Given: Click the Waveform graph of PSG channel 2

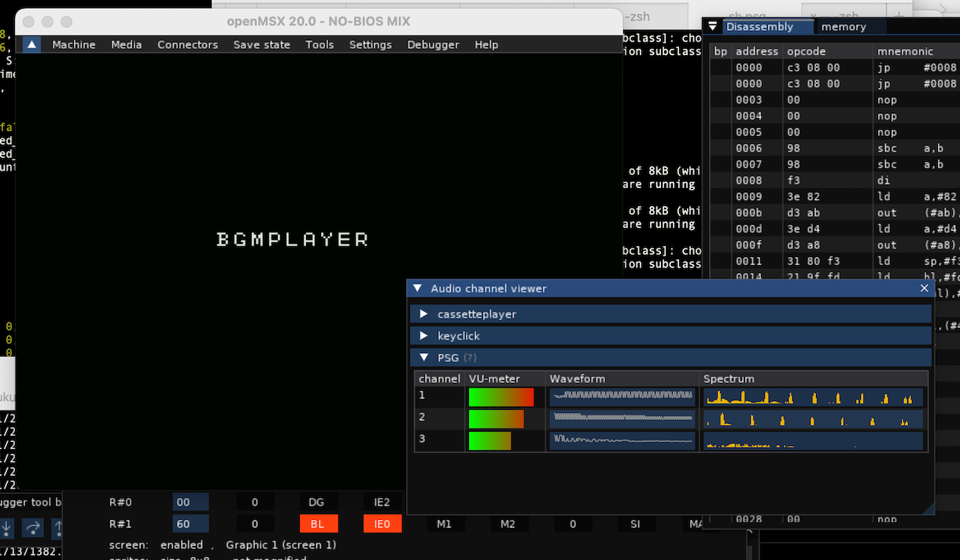Looking at the screenshot, I should (622, 419).
